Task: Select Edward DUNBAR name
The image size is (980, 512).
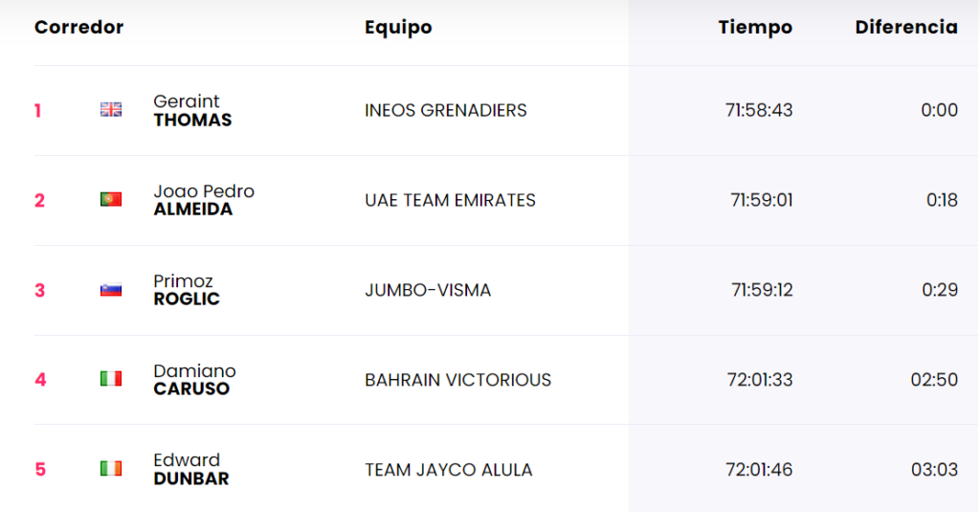Action: point(191,470)
